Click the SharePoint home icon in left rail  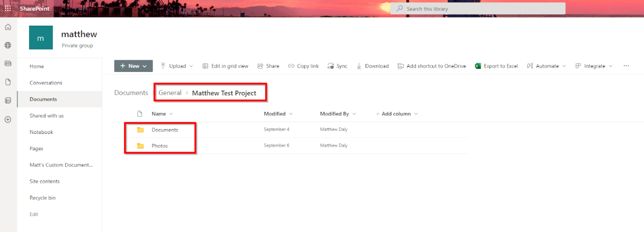8,27
